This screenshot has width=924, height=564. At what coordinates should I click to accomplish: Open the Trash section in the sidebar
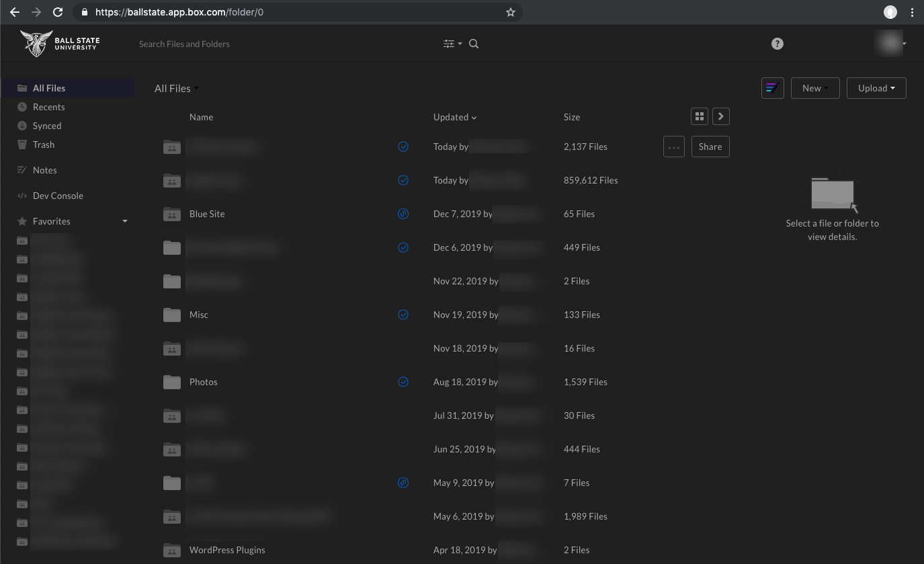[43, 145]
